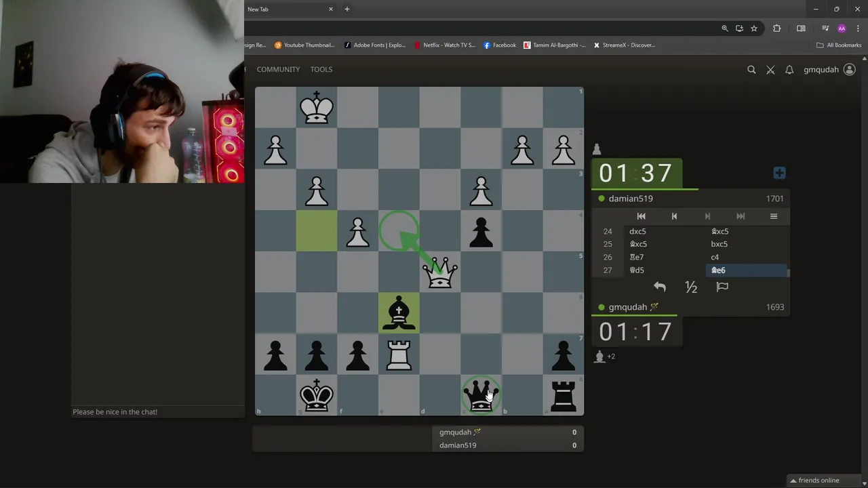
Task: Give opponent more time with plus button
Action: click(779, 173)
